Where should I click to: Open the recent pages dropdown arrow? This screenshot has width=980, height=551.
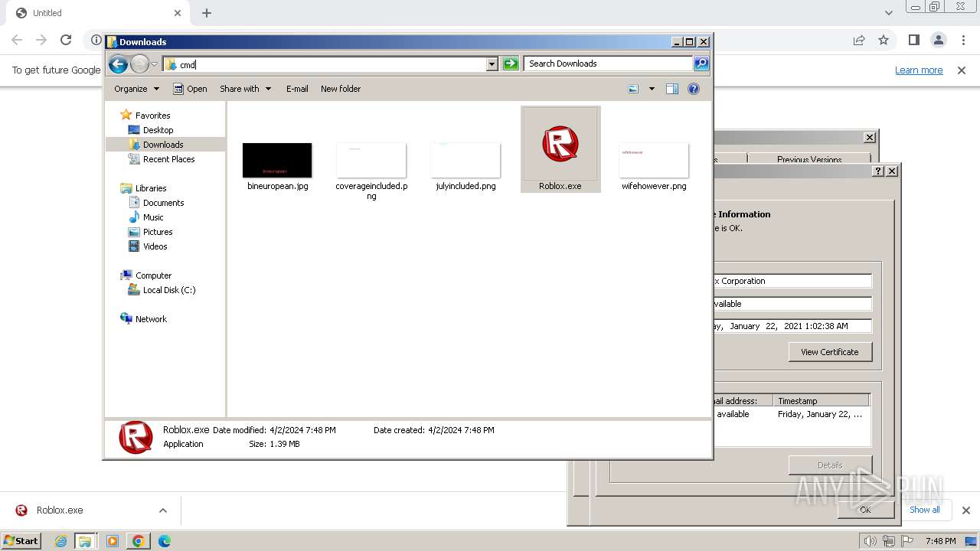click(x=154, y=64)
